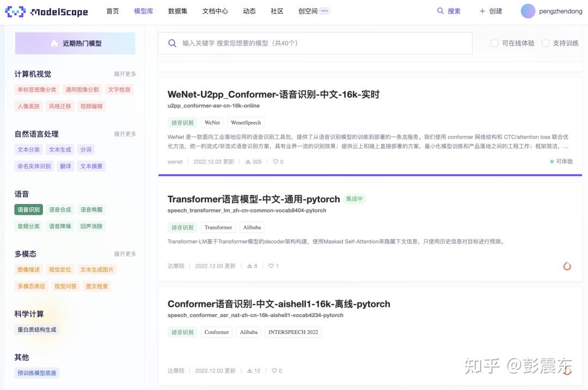The width and height of the screenshot is (588, 390).
Task: Open 社区 navigation item
Action: [x=277, y=11]
